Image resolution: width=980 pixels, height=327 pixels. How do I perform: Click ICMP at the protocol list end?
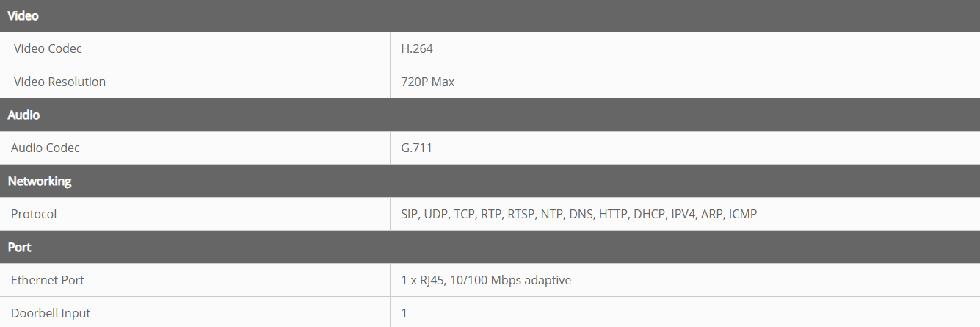(x=743, y=214)
